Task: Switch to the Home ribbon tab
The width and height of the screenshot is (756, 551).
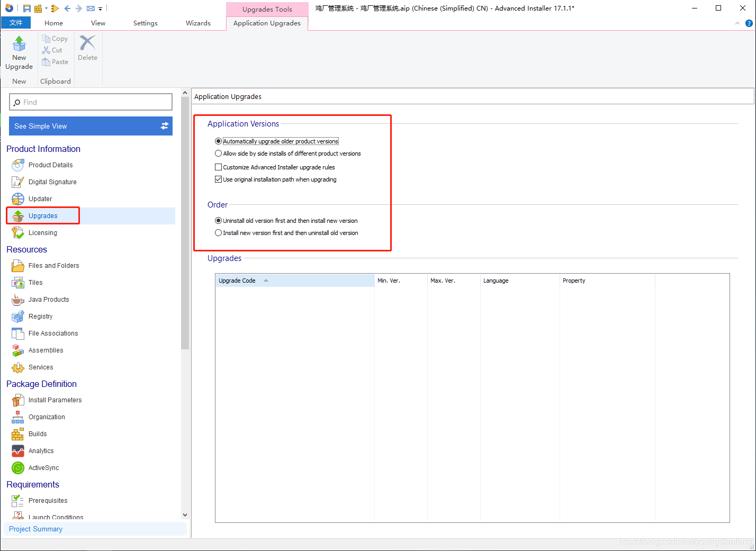Action: click(x=53, y=23)
